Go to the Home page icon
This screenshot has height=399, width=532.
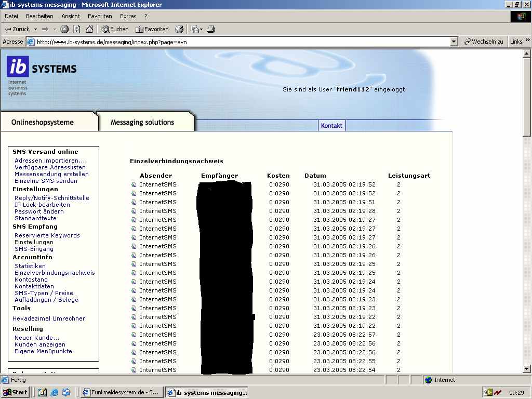(89, 29)
